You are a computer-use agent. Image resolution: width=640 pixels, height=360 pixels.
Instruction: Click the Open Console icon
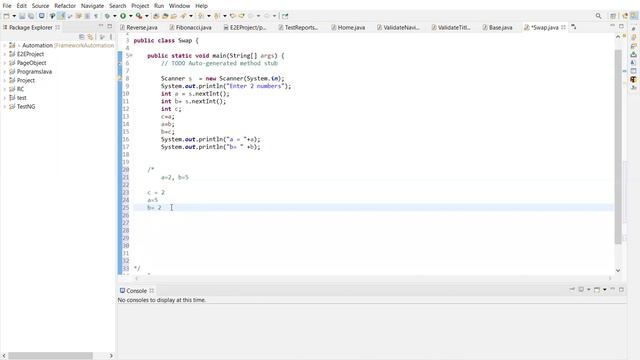click(x=597, y=289)
